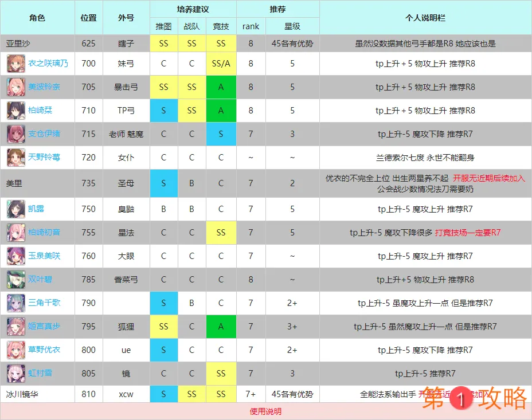Open the 天野铃莓 character link

[44, 157]
